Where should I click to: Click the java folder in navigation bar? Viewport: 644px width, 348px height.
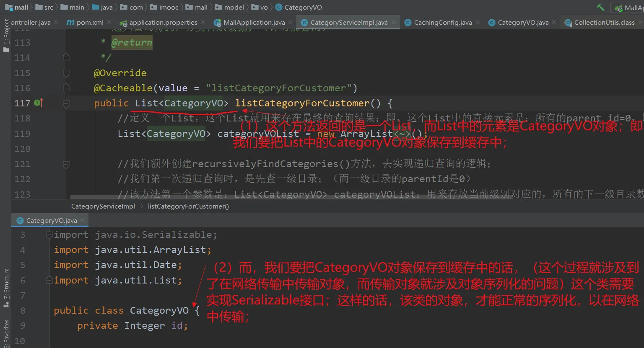(102, 7)
